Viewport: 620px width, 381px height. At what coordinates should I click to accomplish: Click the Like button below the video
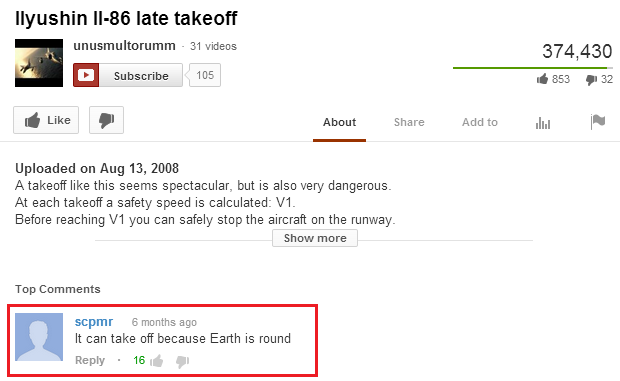(46, 120)
